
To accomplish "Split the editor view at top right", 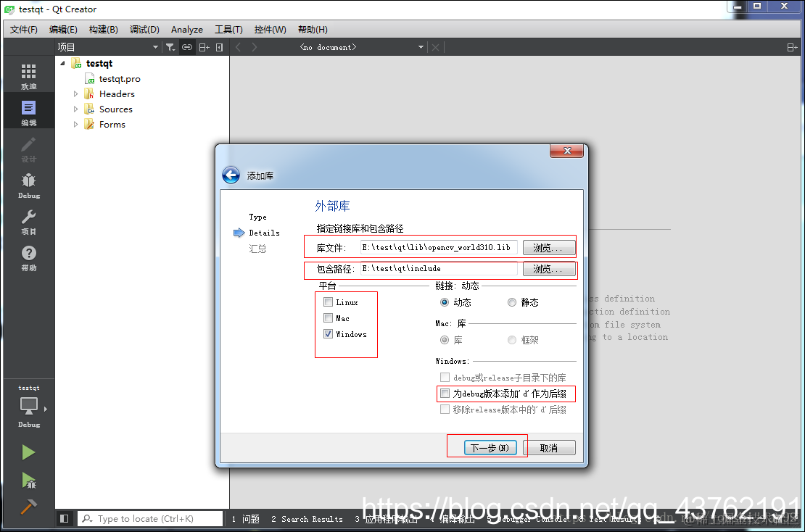I will click(792, 47).
